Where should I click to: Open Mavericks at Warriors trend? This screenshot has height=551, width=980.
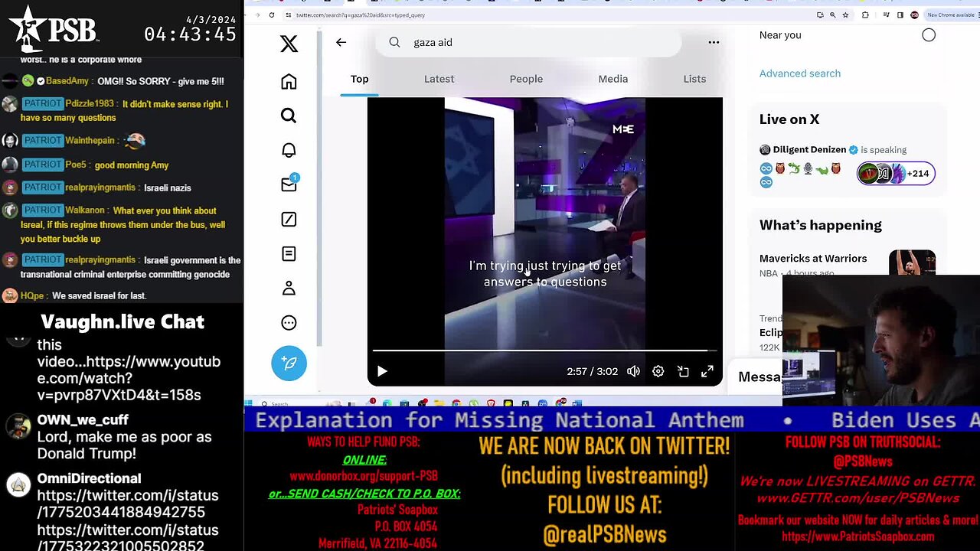coord(813,259)
